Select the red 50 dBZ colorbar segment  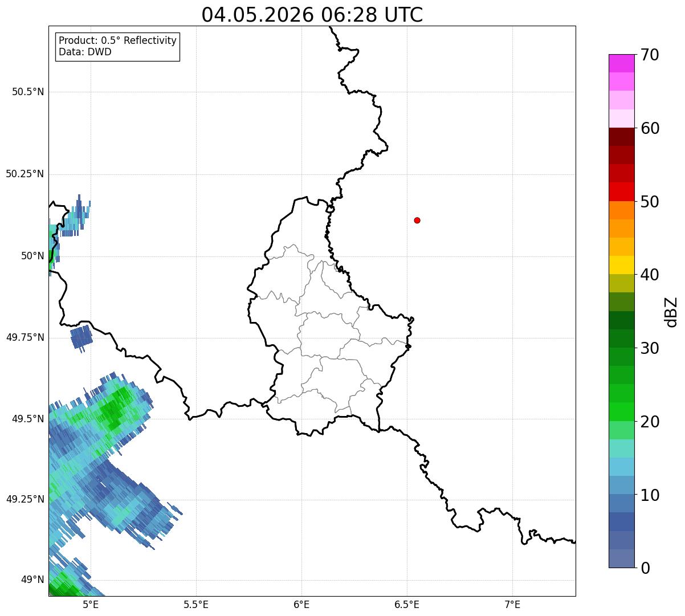coord(621,191)
